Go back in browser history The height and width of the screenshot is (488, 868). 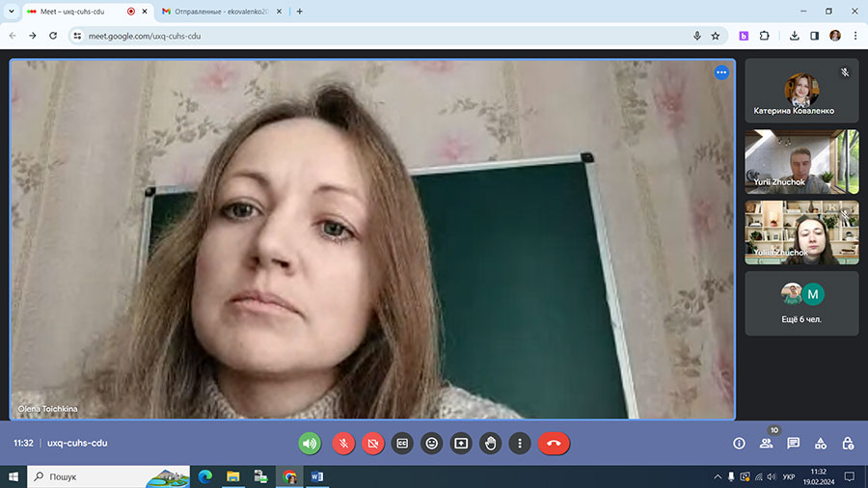coord(13,36)
